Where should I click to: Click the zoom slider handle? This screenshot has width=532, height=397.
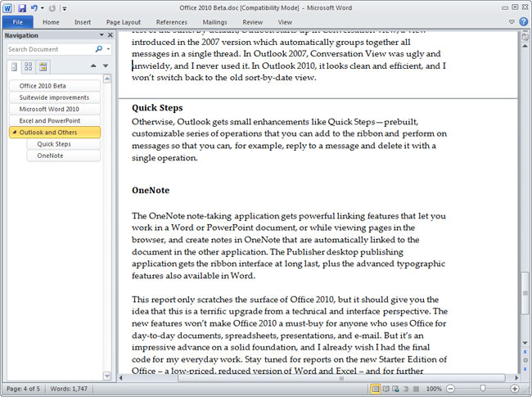coord(482,388)
